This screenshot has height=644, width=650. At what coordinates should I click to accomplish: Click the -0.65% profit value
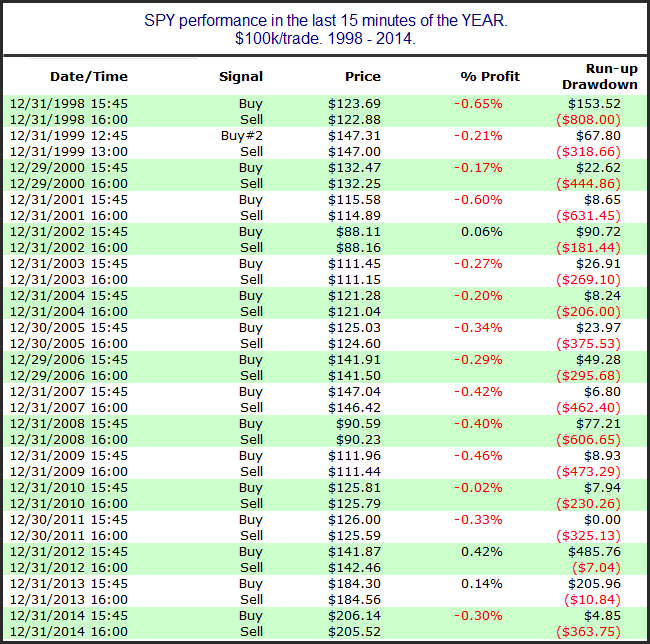click(x=478, y=104)
